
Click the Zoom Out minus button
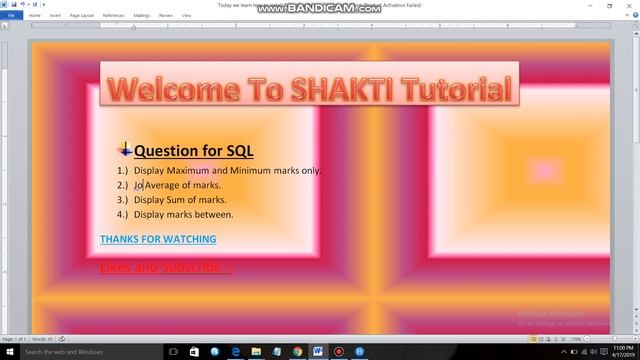point(587,339)
